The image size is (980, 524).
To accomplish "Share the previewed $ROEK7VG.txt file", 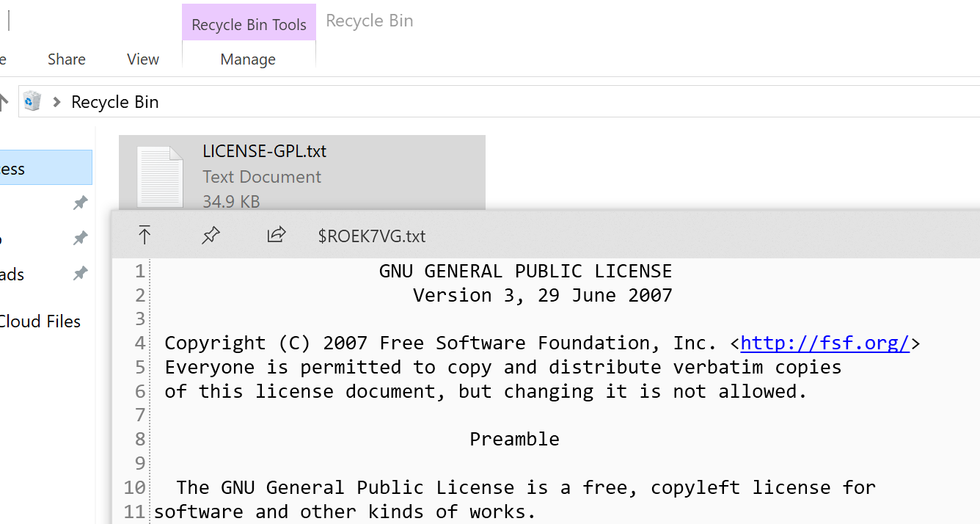I will coord(277,235).
